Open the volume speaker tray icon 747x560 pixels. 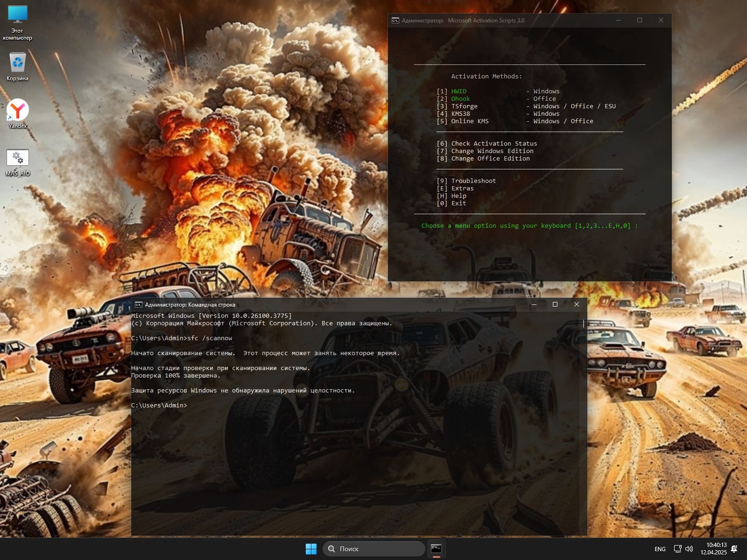[x=689, y=549]
